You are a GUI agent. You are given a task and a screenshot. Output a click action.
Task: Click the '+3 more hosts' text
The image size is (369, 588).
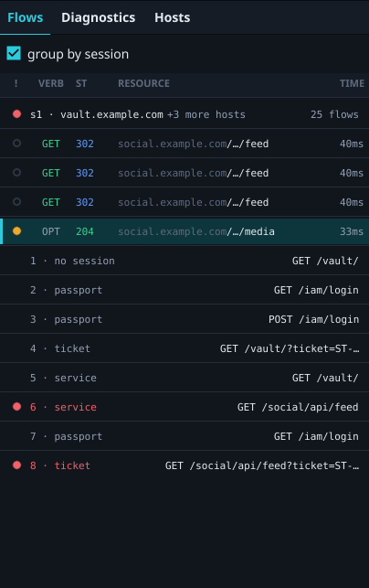tap(206, 114)
